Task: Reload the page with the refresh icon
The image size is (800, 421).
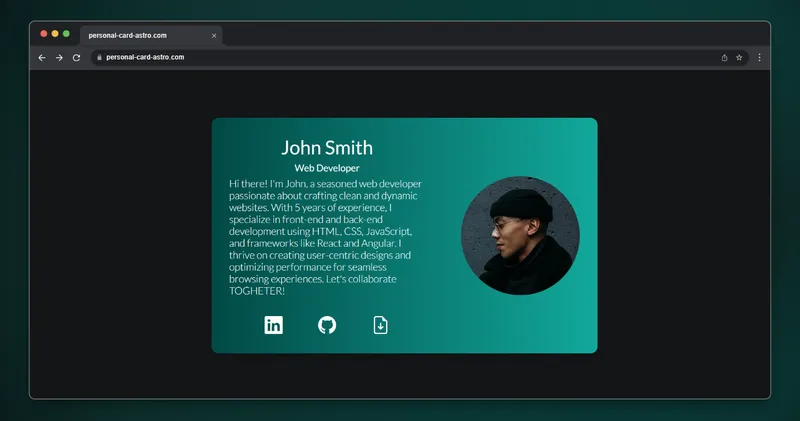Action: [x=76, y=58]
